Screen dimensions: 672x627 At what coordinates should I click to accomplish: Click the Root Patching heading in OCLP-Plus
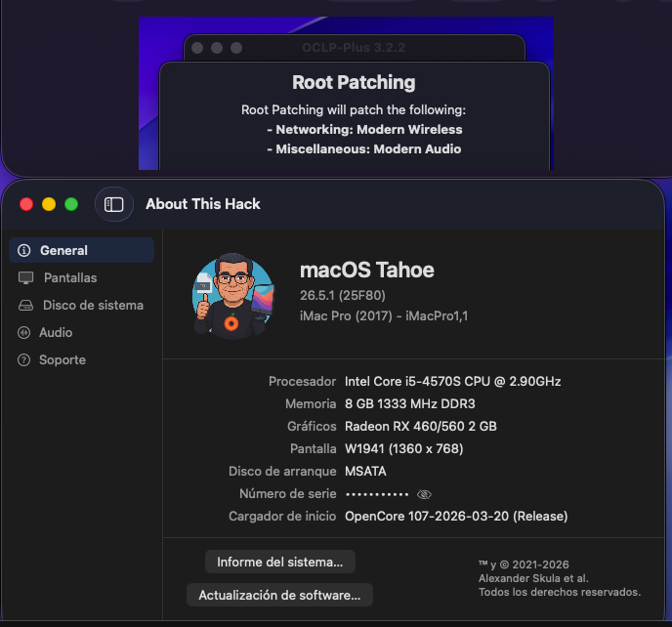(354, 82)
